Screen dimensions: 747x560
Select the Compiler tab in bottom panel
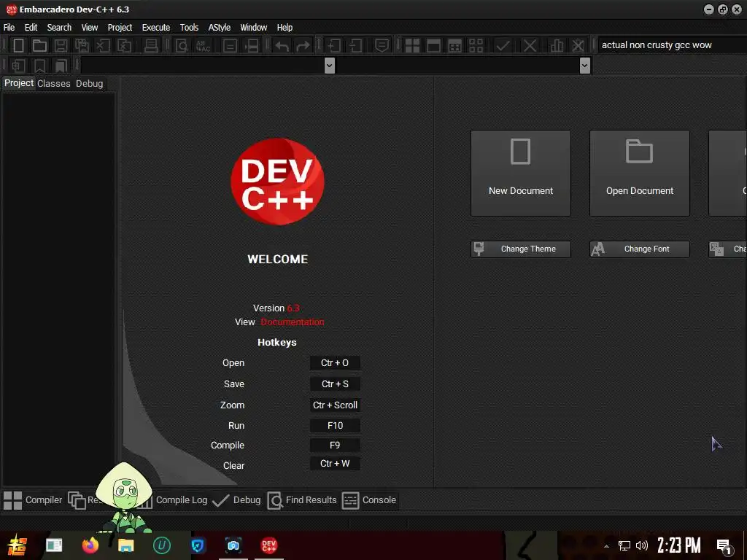(33, 500)
